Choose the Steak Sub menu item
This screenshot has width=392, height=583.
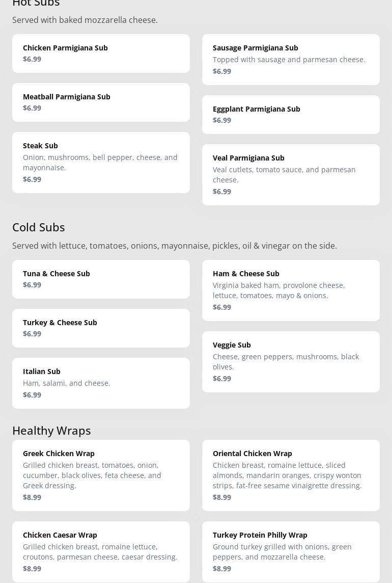click(101, 163)
